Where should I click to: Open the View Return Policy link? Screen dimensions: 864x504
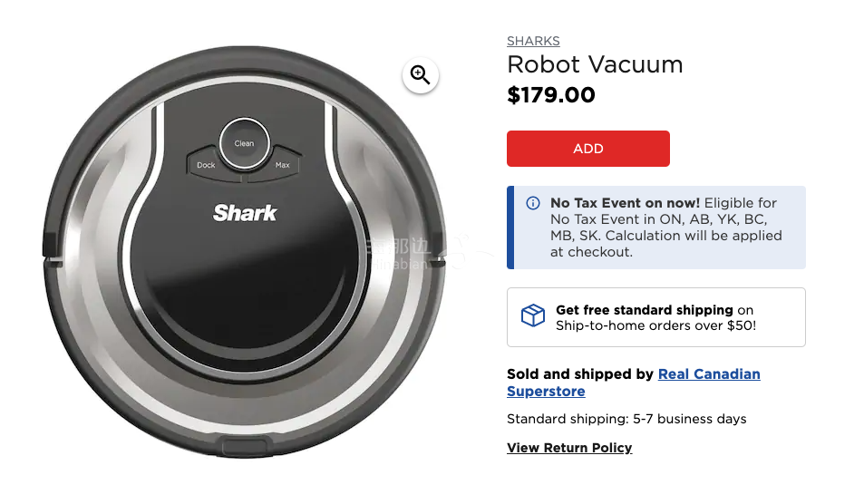pos(569,448)
